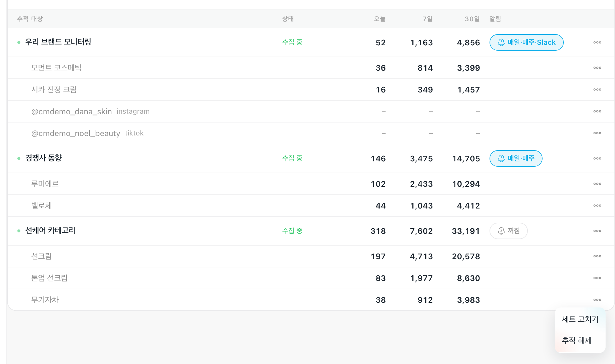Select the 경쟁사 동향 set
This screenshot has height=364, width=615.
tap(43, 158)
